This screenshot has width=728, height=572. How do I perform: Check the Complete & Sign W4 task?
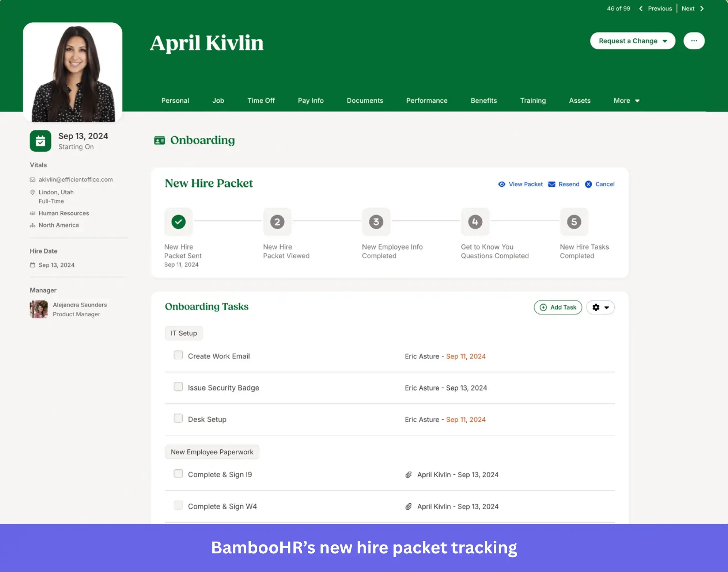[178, 505]
